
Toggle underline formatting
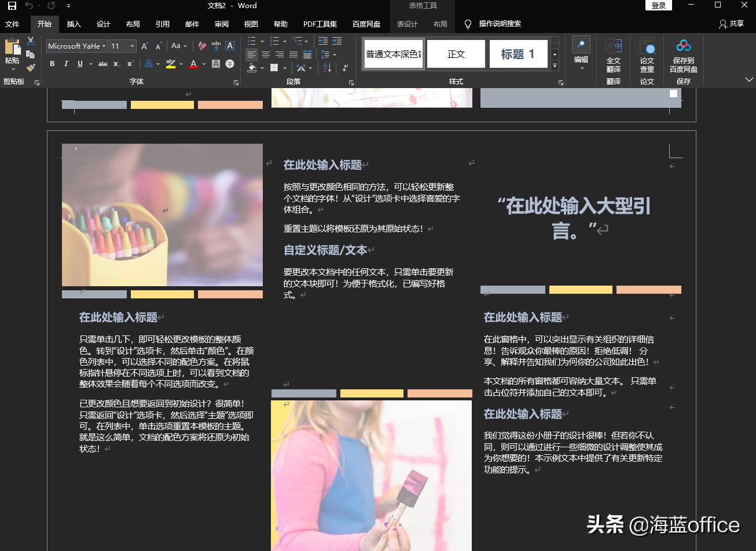pos(80,64)
